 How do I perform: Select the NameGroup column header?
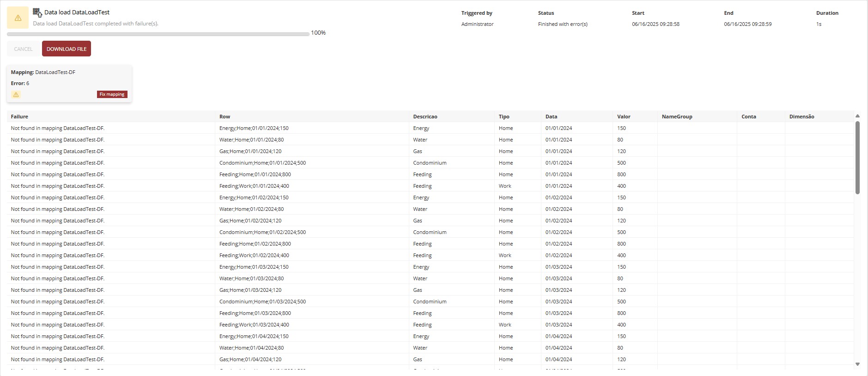pyautogui.click(x=698, y=117)
